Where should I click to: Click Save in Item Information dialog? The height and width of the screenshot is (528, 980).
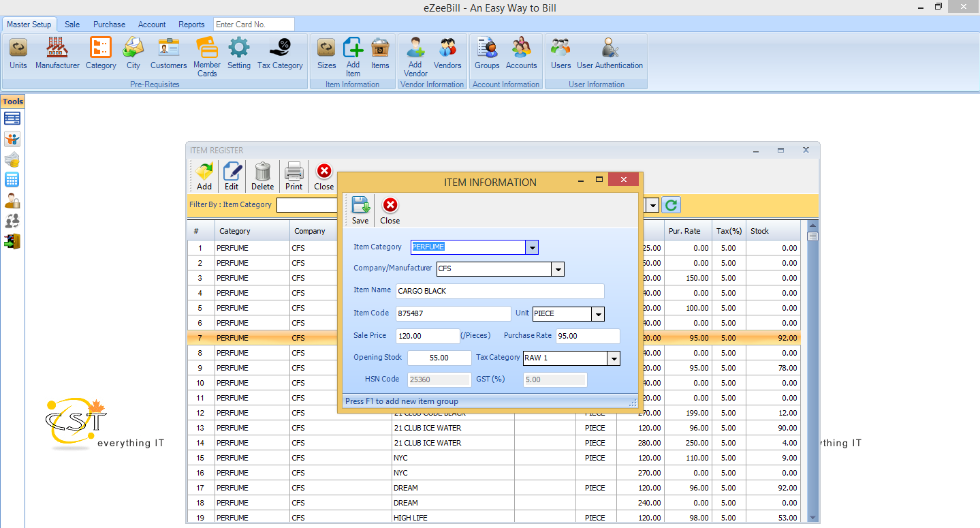(360, 211)
